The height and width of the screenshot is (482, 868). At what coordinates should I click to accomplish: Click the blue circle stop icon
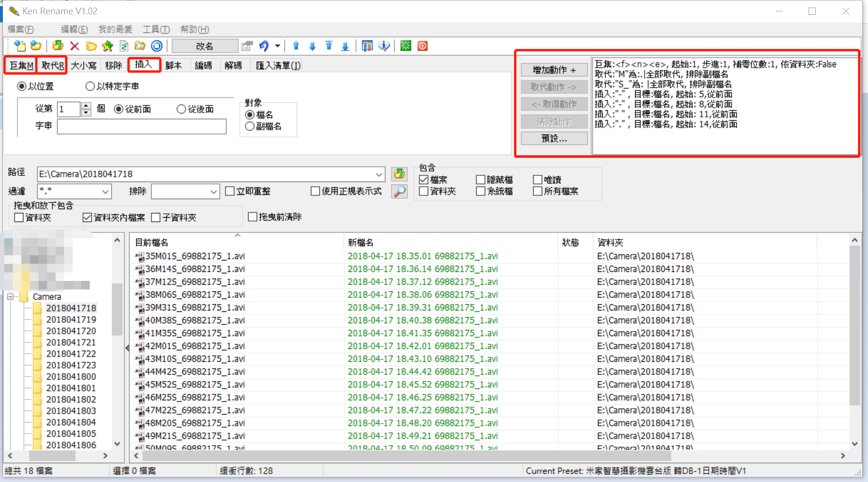pyautogui.click(x=157, y=46)
